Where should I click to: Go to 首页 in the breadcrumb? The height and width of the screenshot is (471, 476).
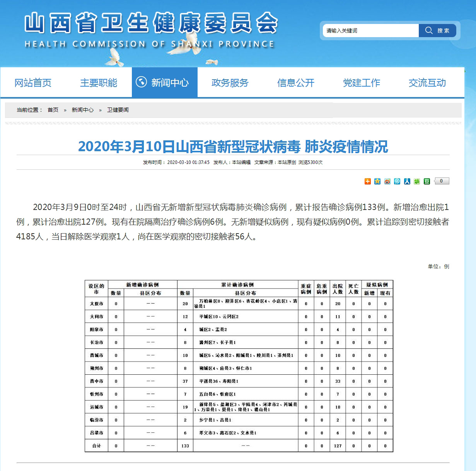click(53, 110)
